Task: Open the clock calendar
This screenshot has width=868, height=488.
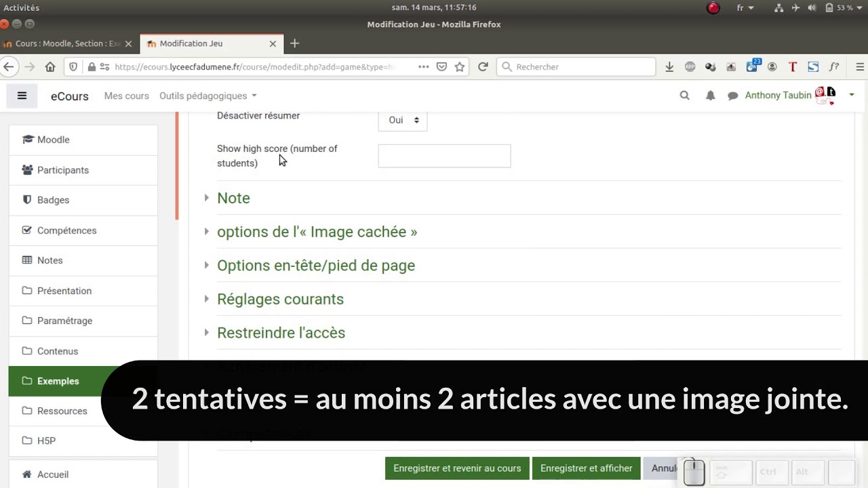Action: pyautogui.click(x=434, y=7)
